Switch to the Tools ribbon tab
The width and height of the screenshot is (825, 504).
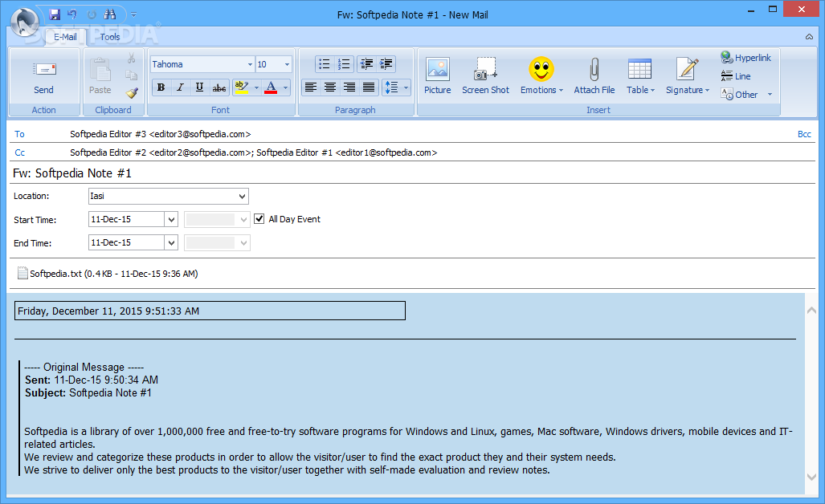(110, 37)
